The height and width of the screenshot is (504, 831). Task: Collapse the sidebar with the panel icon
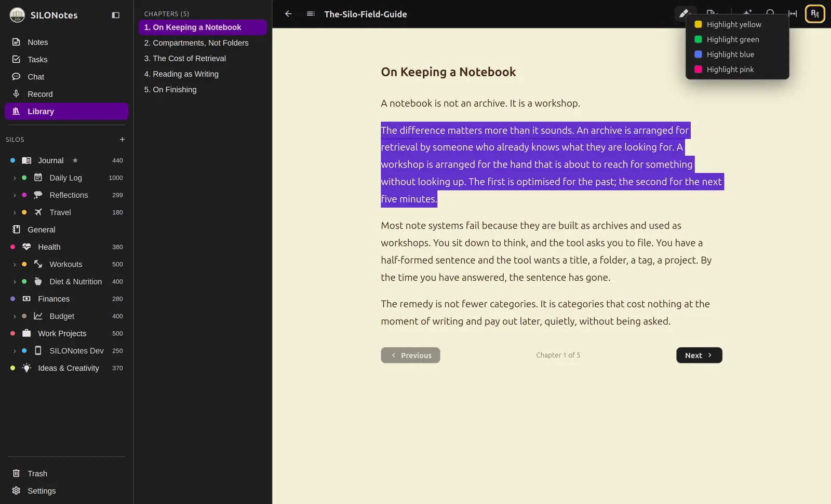pyautogui.click(x=116, y=16)
